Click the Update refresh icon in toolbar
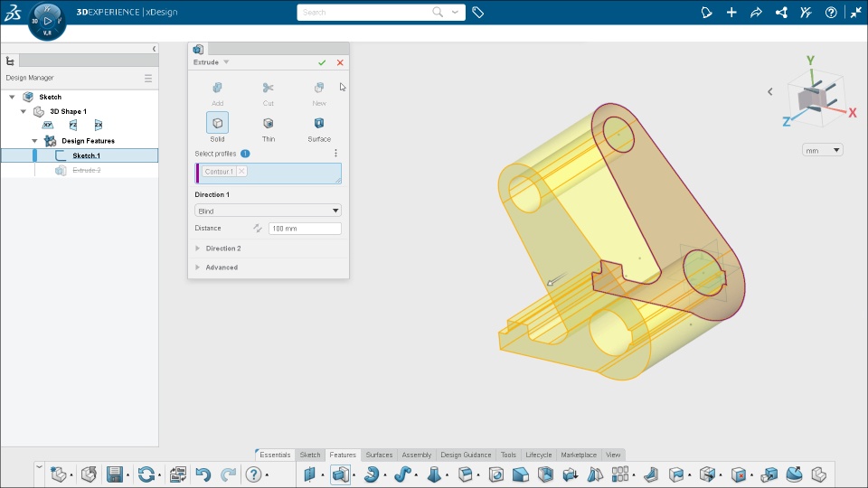This screenshot has height=488, width=868. (x=146, y=474)
